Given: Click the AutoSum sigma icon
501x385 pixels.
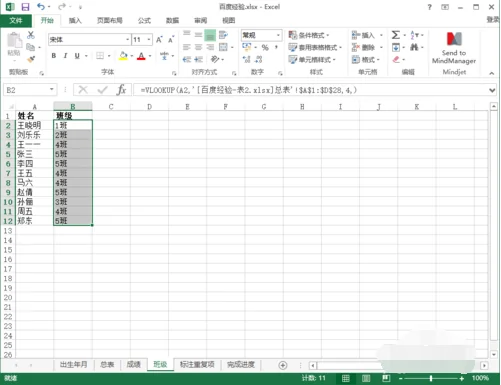Looking at the screenshot, I should coord(396,35).
